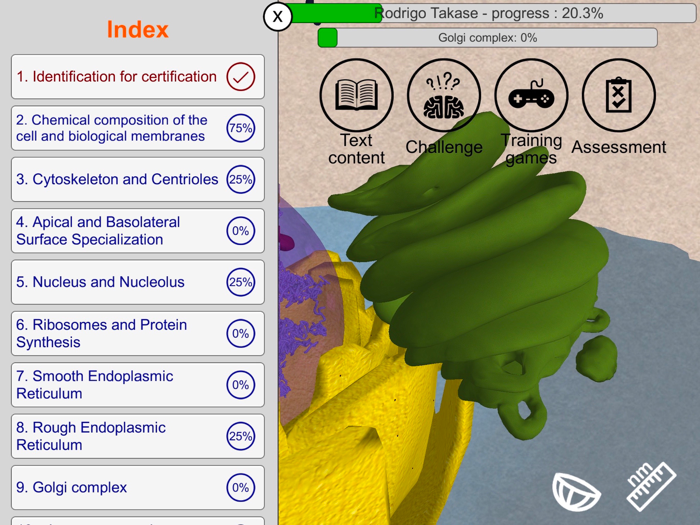Image resolution: width=700 pixels, height=525 pixels.
Task: Click the 25% badge for Nucleus and Nucleolus
Action: tap(241, 282)
